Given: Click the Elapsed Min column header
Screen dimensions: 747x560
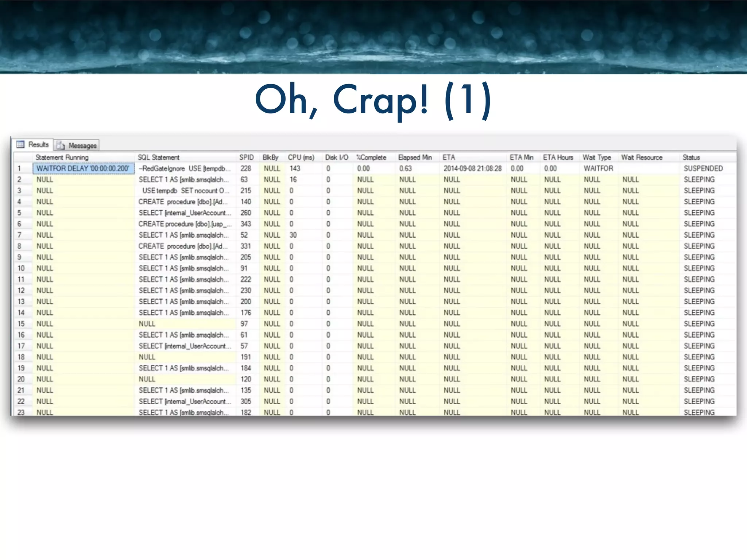Looking at the screenshot, I should click(415, 157).
